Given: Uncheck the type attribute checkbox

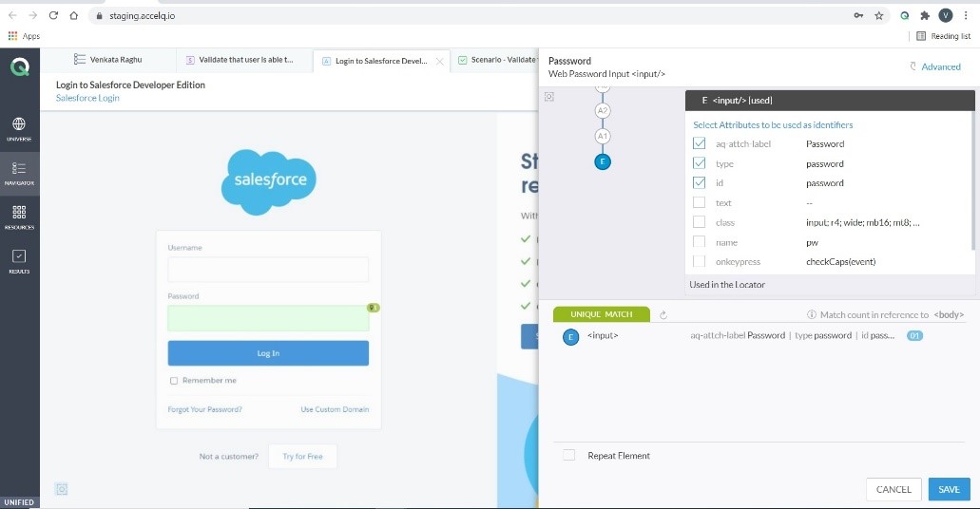Looking at the screenshot, I should 699,163.
